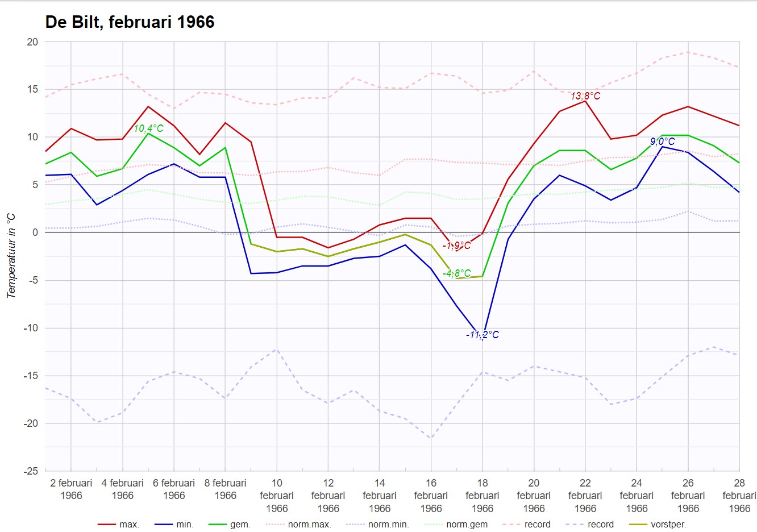Click x-axis label '28 februari 1966'
Image resolution: width=757 pixels, height=532 pixels.
739,496
